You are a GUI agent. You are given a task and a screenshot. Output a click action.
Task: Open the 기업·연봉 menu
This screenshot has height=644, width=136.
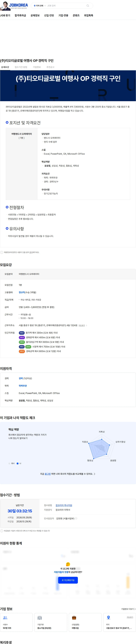[x=63, y=15]
